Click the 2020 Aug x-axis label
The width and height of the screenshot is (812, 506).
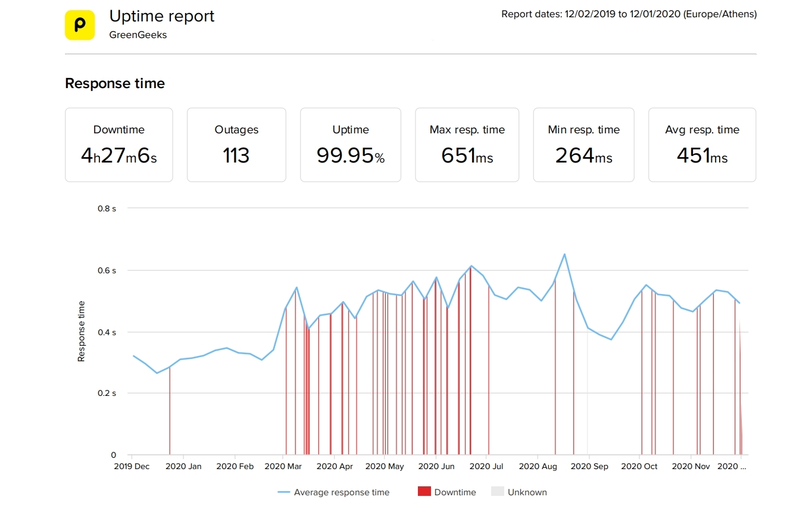tap(538, 467)
